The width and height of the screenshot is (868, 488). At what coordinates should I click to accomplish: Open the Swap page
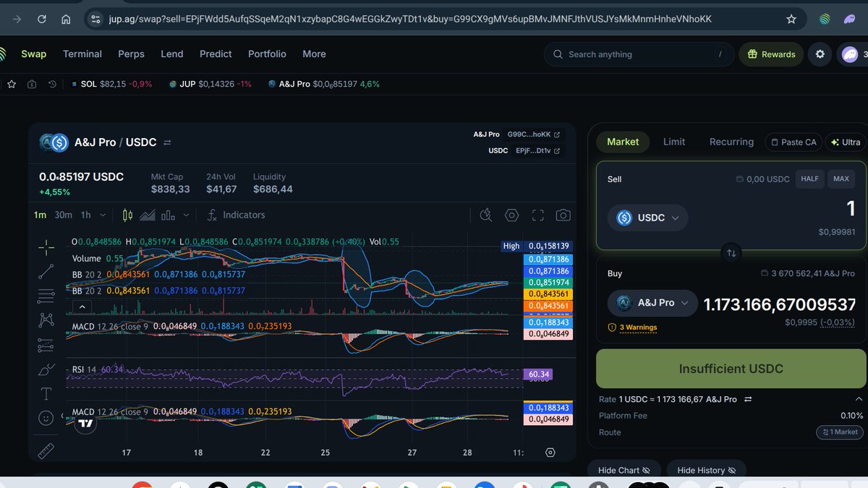pyautogui.click(x=33, y=54)
